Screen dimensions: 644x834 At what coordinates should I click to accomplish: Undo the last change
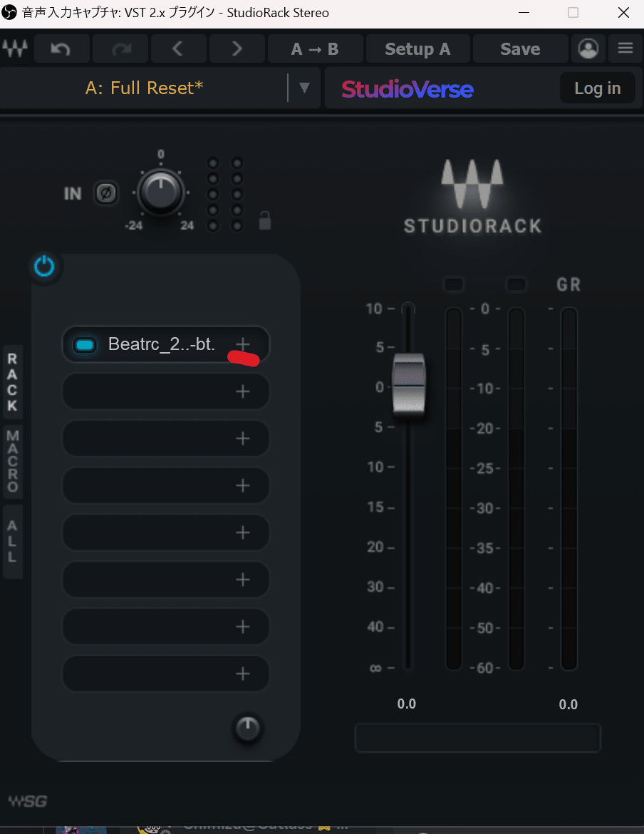click(61, 49)
